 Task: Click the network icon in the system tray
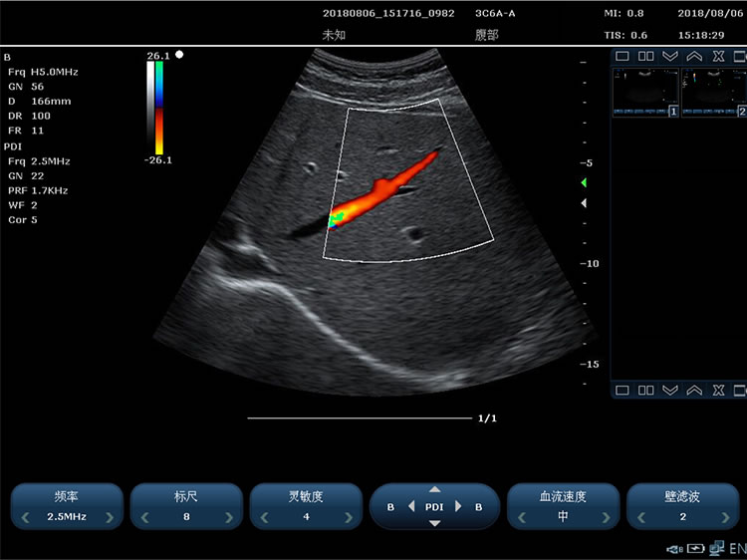716,549
